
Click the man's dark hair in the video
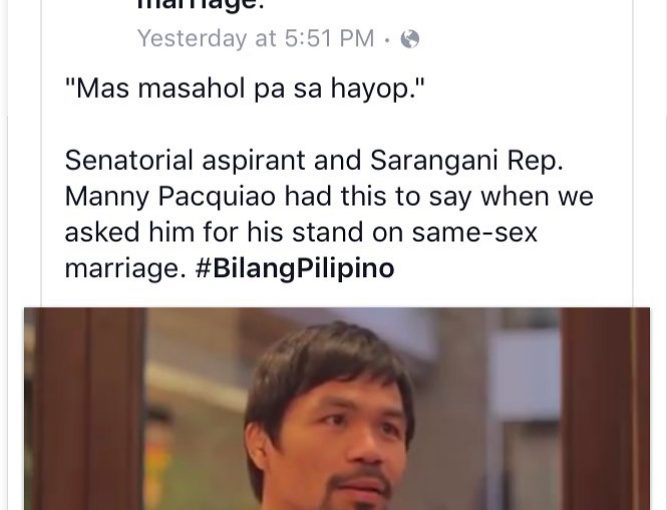(328, 362)
